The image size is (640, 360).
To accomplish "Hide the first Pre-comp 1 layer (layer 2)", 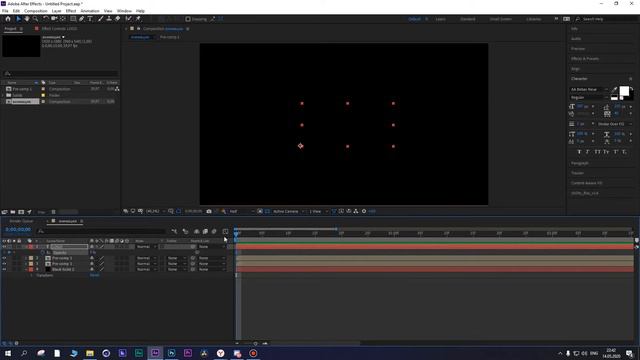I will [4, 258].
